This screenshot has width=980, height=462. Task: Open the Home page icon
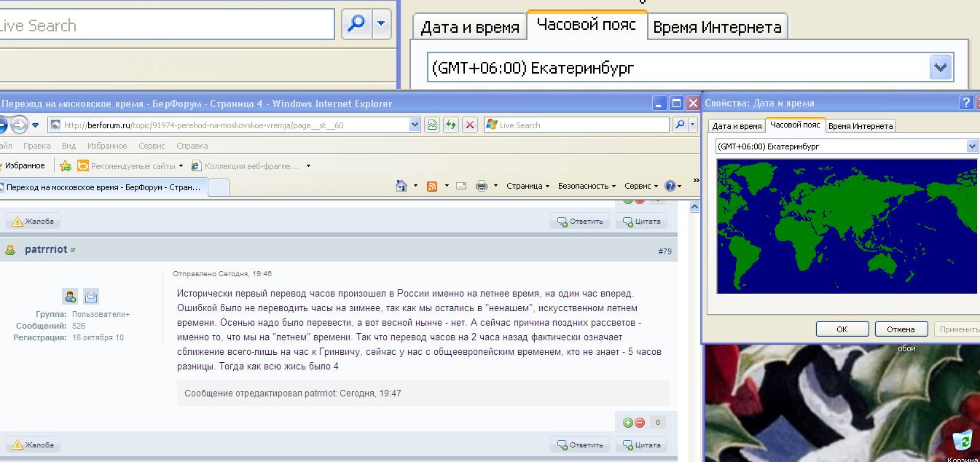point(401,186)
